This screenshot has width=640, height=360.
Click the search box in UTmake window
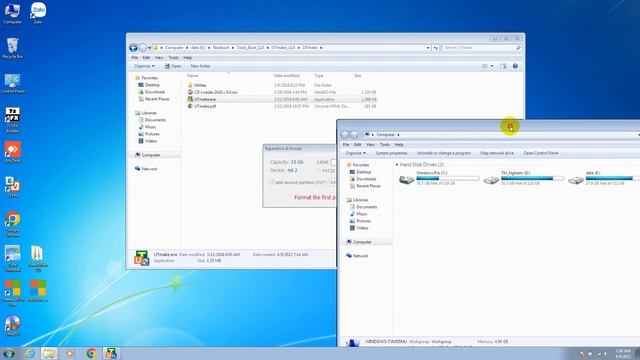(482, 48)
